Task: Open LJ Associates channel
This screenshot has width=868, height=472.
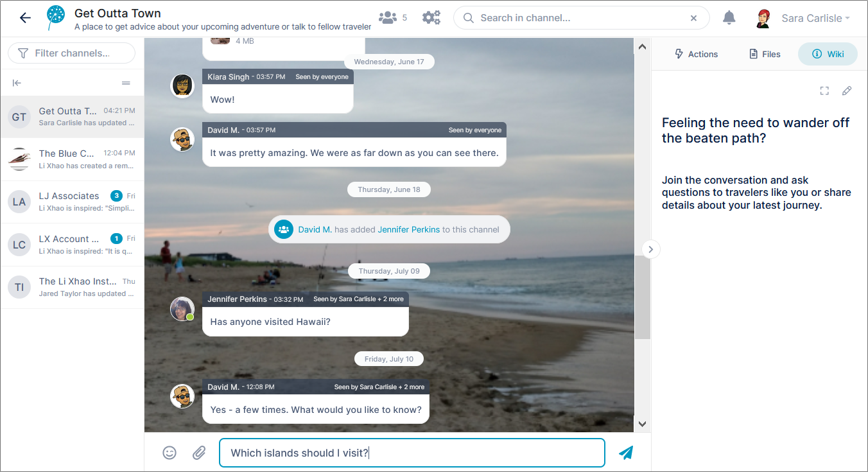Action: [72, 202]
